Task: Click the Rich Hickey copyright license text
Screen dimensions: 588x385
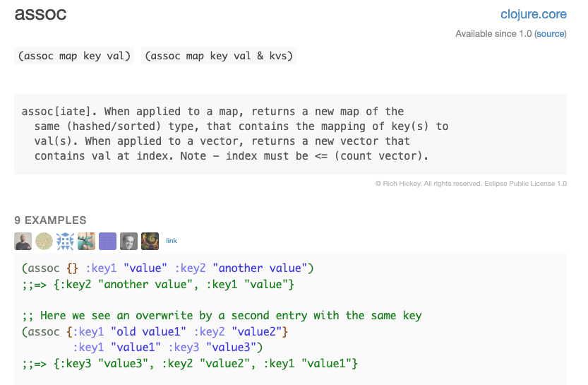Action: point(471,184)
